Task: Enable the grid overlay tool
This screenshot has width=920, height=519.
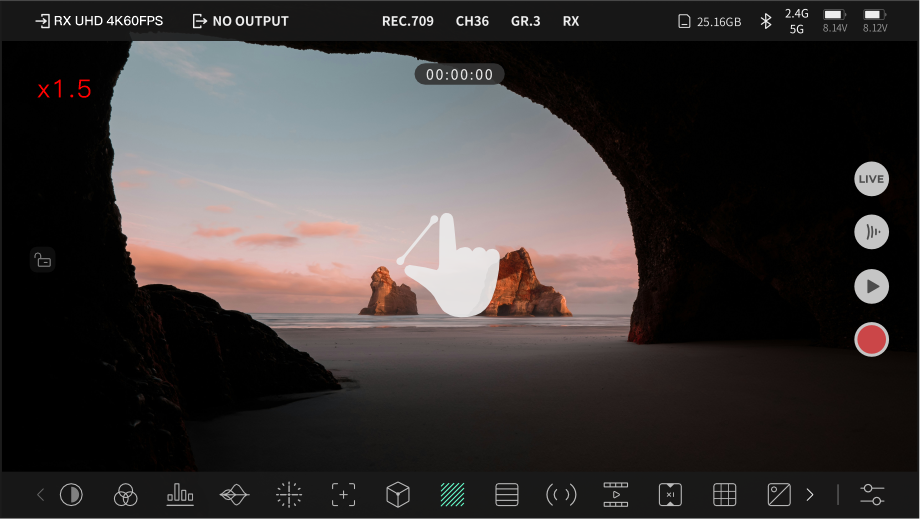Action: coord(725,495)
